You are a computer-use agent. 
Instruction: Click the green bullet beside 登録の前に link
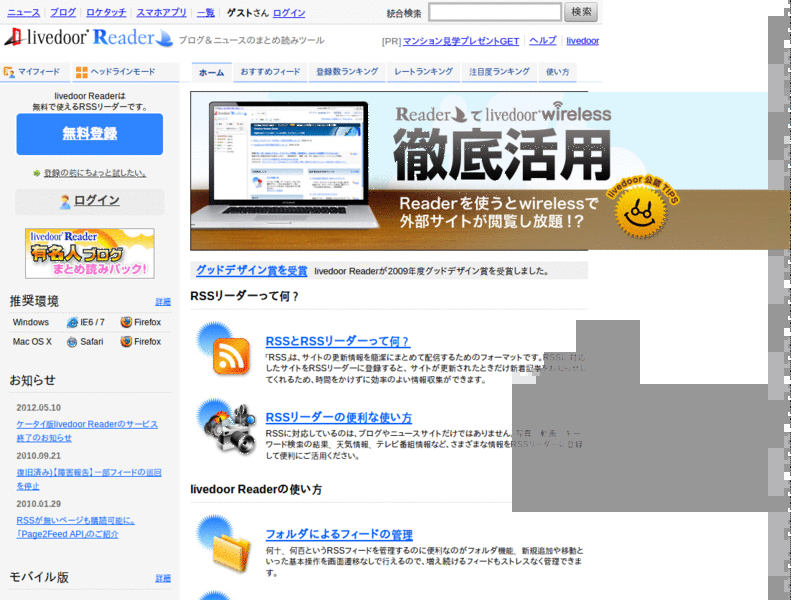tap(37, 173)
